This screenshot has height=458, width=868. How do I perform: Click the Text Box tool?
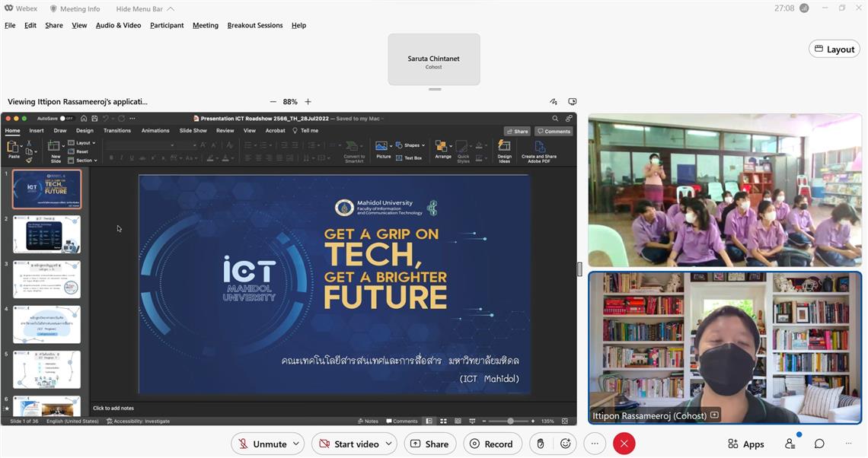[x=410, y=157]
